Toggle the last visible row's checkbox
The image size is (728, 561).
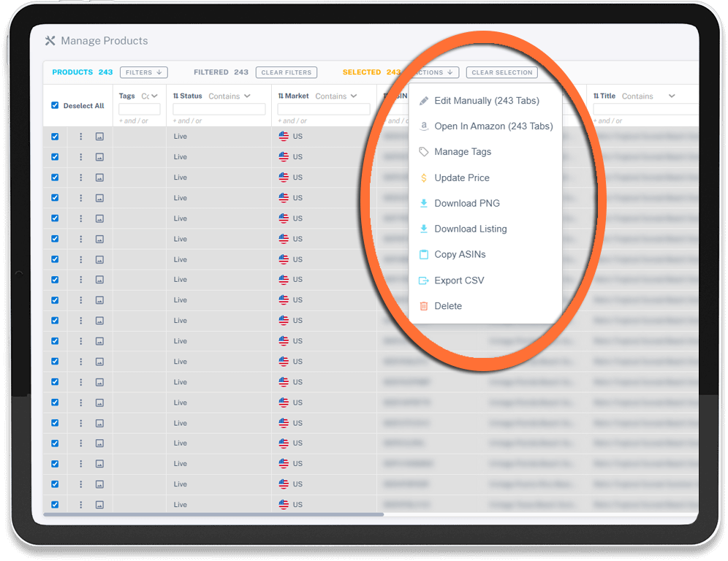[x=55, y=505]
